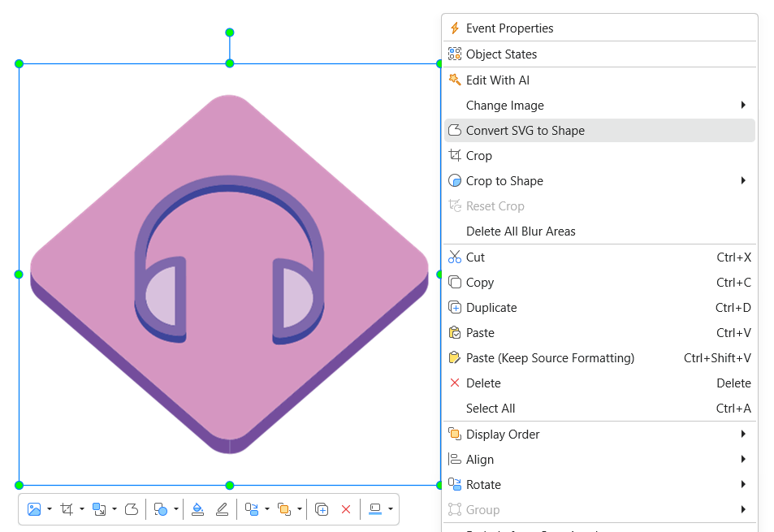Image resolution: width=774 pixels, height=532 pixels.
Task: Click the top-center resize handle on selection border
Action: pos(230,63)
